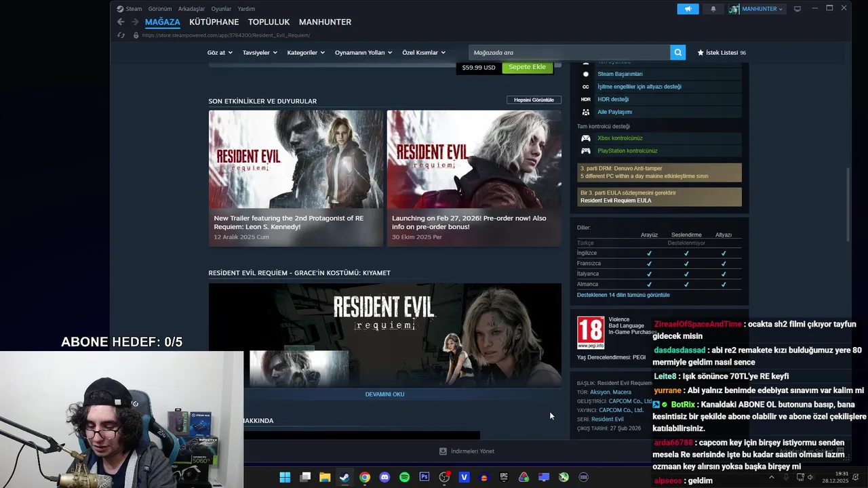
Task: Open the notifications bell
Action: click(713, 9)
